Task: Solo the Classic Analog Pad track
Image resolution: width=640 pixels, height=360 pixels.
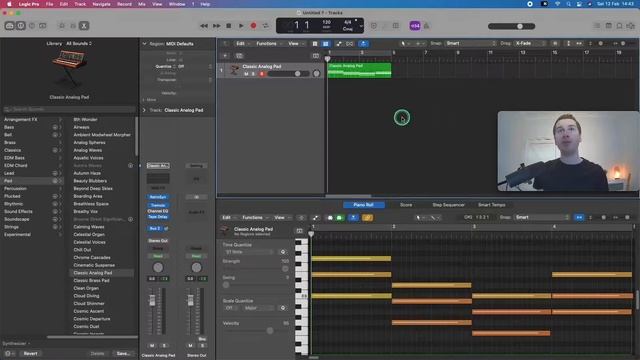Action: point(253,74)
